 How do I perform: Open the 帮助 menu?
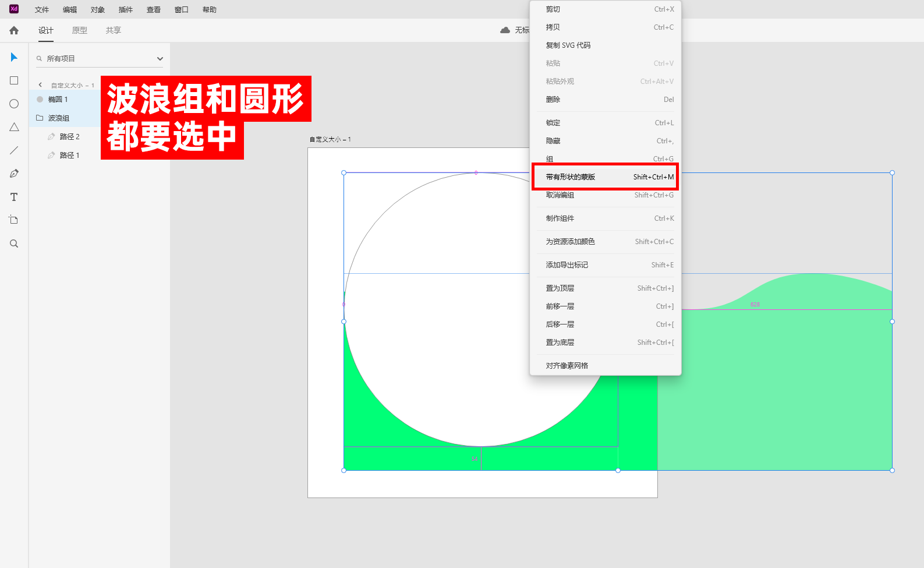pos(210,9)
